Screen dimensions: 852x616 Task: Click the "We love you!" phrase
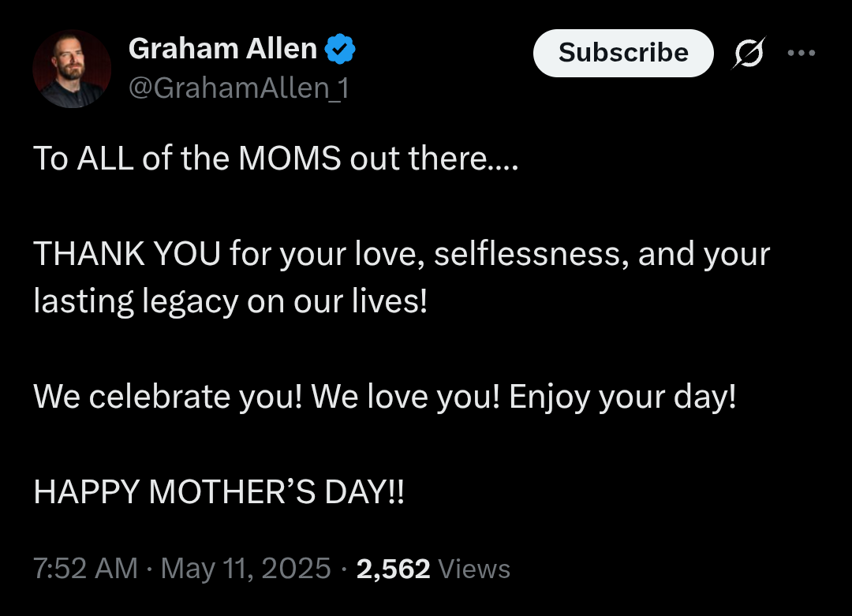click(x=406, y=397)
